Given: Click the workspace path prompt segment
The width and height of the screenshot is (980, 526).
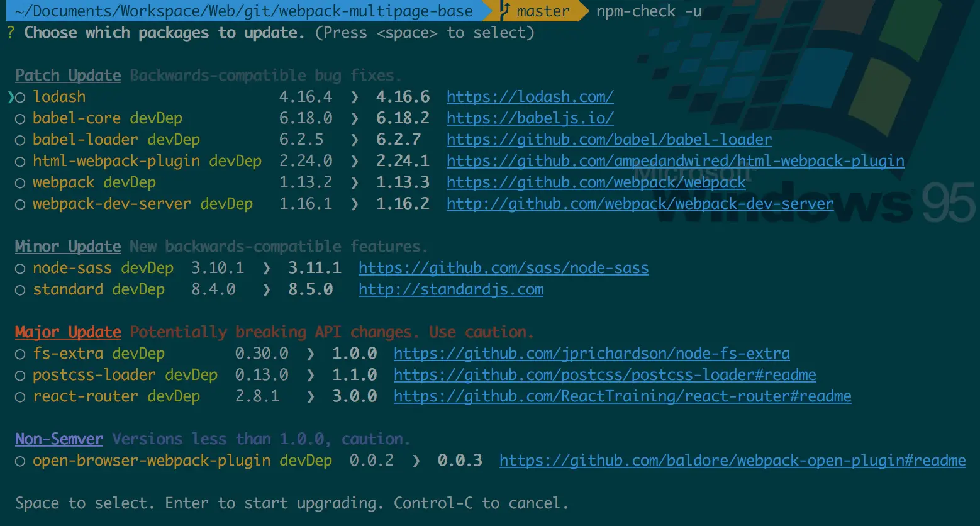Looking at the screenshot, I should [239, 11].
